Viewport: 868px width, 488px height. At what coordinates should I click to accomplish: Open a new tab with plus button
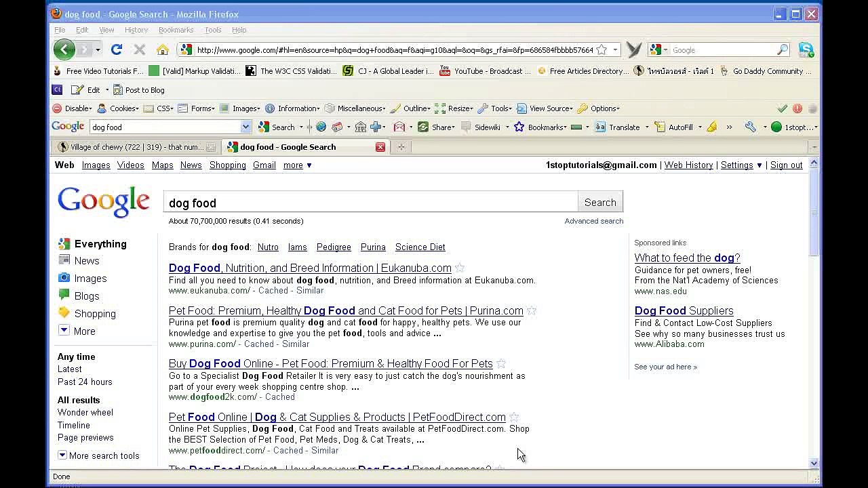(401, 146)
